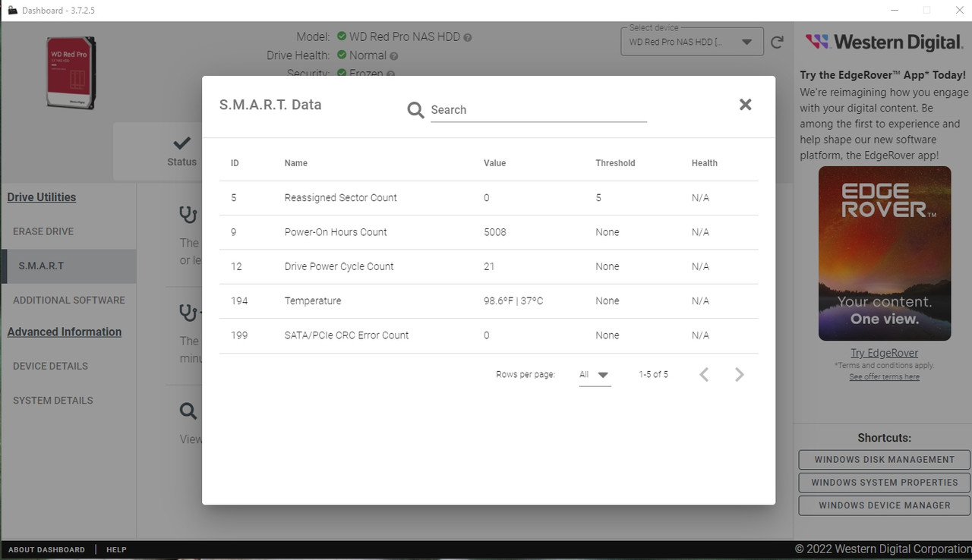Select the Reassigned Sector Count row
Screen dimensions: 972x560
488,198
